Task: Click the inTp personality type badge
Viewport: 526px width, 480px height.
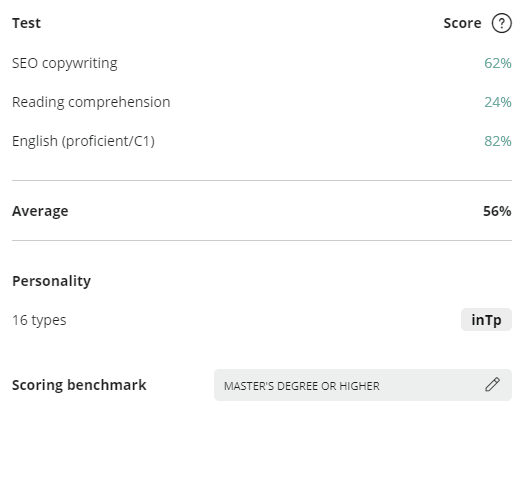Action: [486, 320]
